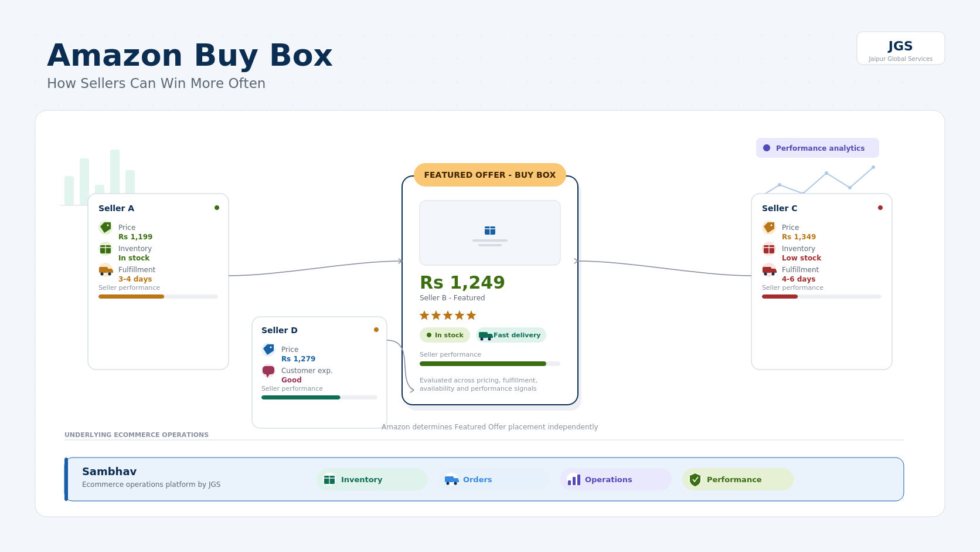Screen dimensions: 980x552
Task: Click Seller A inventory box icon
Action: (x=106, y=249)
